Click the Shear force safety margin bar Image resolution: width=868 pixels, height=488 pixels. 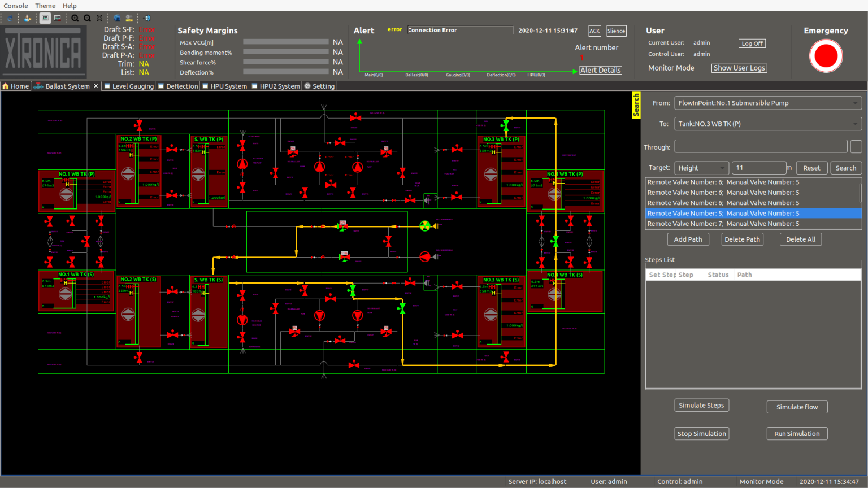pos(285,62)
